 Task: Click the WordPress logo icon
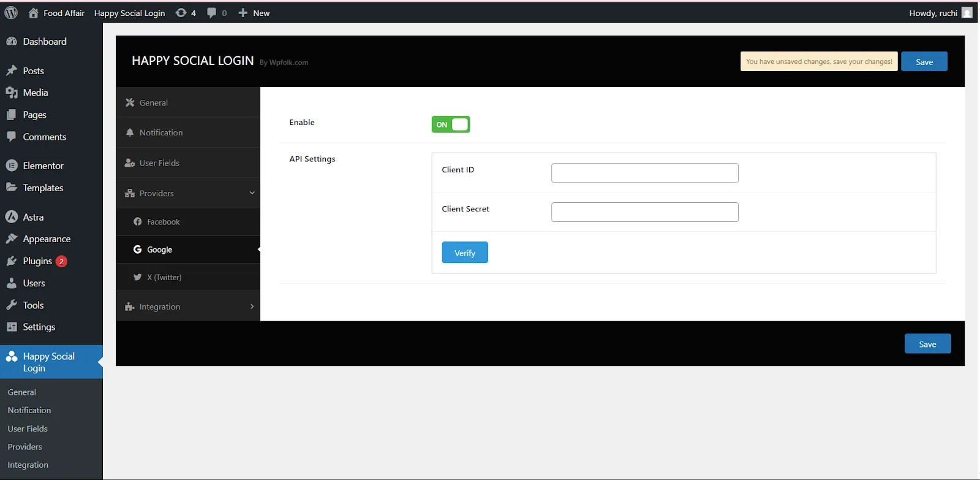11,13
